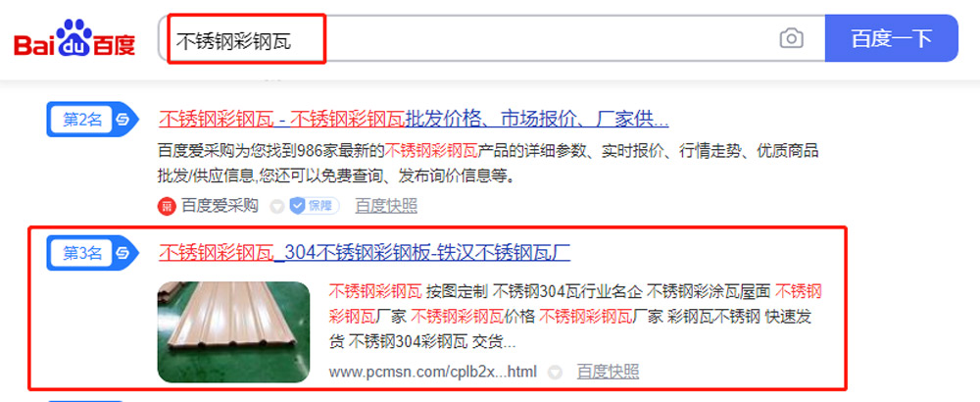The width and height of the screenshot is (980, 402).
Task: Expand dropdown arrow beside 百度爱采购
Action: click(276, 206)
